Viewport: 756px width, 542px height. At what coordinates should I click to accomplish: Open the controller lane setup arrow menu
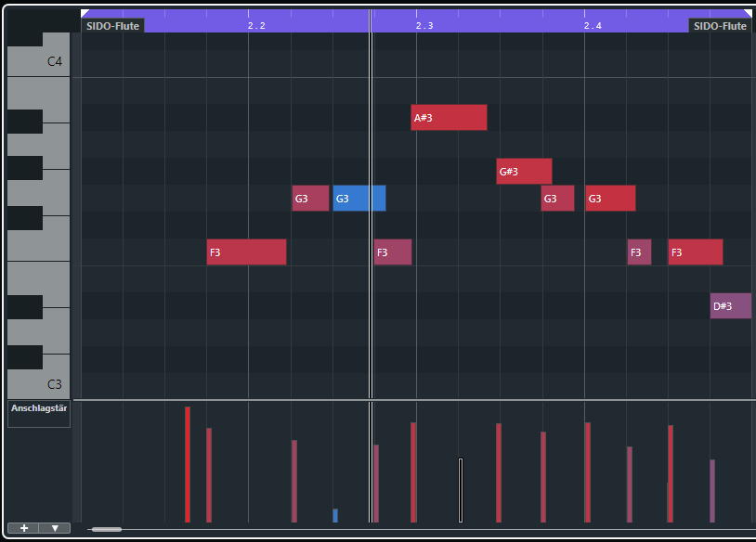tap(55, 528)
